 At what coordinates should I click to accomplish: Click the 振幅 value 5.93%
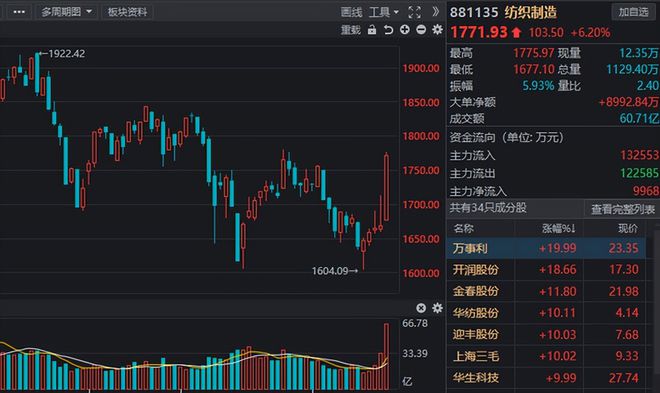538,86
